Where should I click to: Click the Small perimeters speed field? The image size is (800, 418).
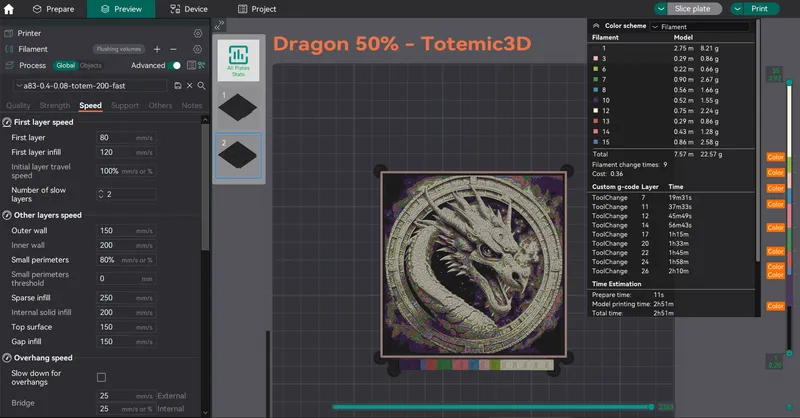coord(126,260)
